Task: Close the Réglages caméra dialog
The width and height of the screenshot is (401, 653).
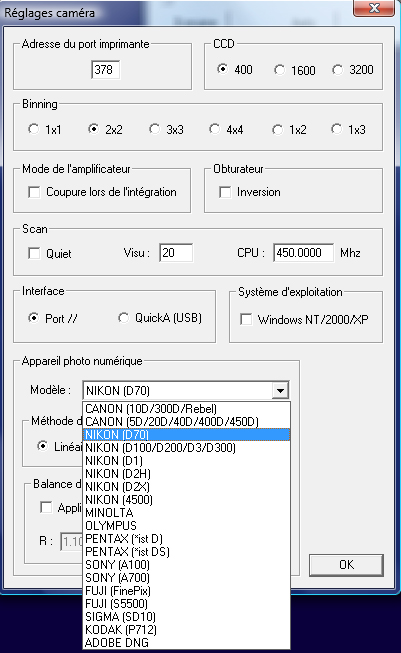Action: pyautogui.click(x=374, y=8)
